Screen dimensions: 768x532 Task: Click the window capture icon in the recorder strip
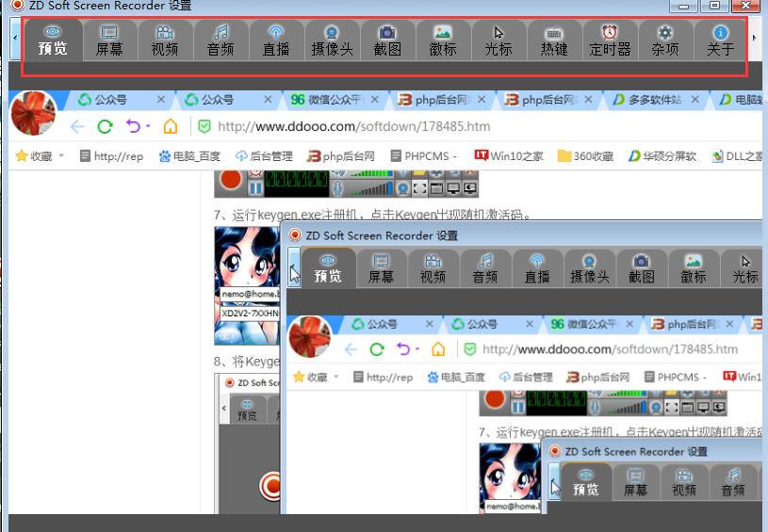[436, 188]
